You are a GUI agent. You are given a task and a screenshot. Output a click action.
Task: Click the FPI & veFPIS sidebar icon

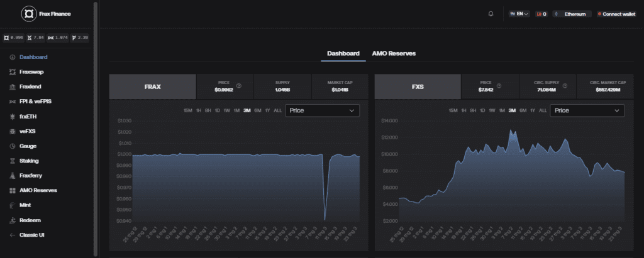point(13,101)
